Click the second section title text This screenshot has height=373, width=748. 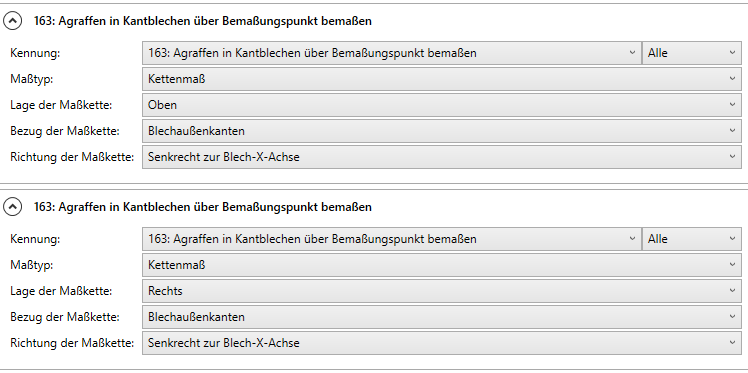(203, 207)
